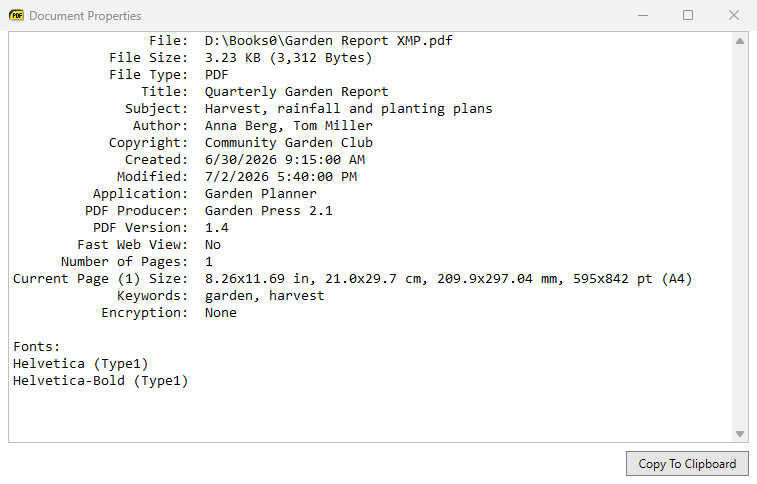Image resolution: width=757 pixels, height=484 pixels.
Task: Click the author value Anna Berg, Tom Miller
Action: point(289,125)
